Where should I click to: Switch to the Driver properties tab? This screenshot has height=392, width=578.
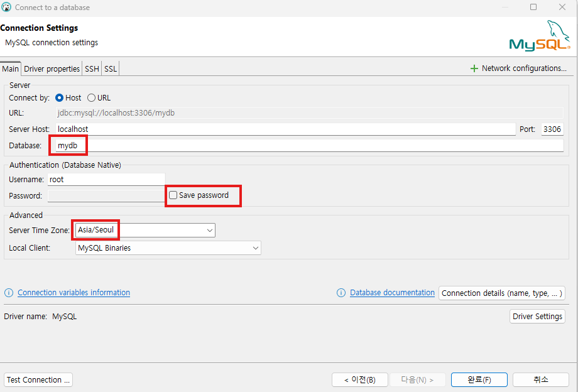point(52,69)
